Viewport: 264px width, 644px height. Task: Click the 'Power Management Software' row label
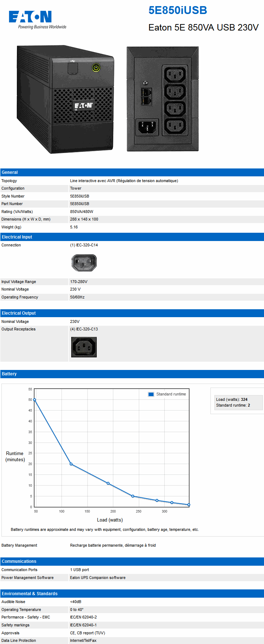pos(27,578)
